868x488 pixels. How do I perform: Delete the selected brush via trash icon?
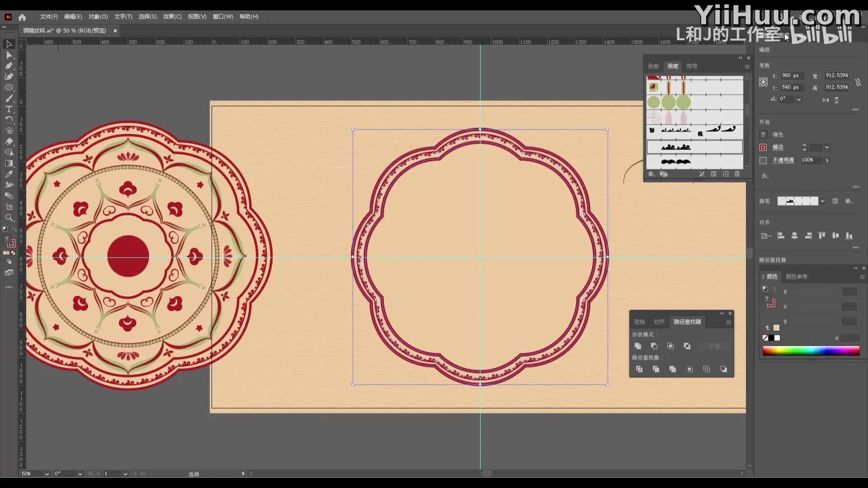[x=738, y=174]
